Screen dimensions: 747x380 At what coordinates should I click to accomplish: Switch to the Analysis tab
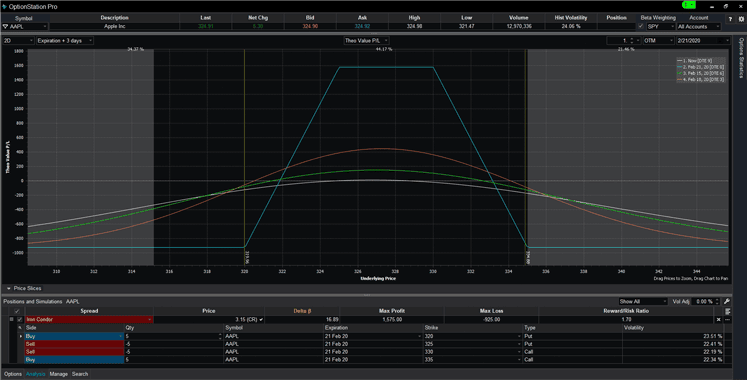pyautogui.click(x=36, y=374)
